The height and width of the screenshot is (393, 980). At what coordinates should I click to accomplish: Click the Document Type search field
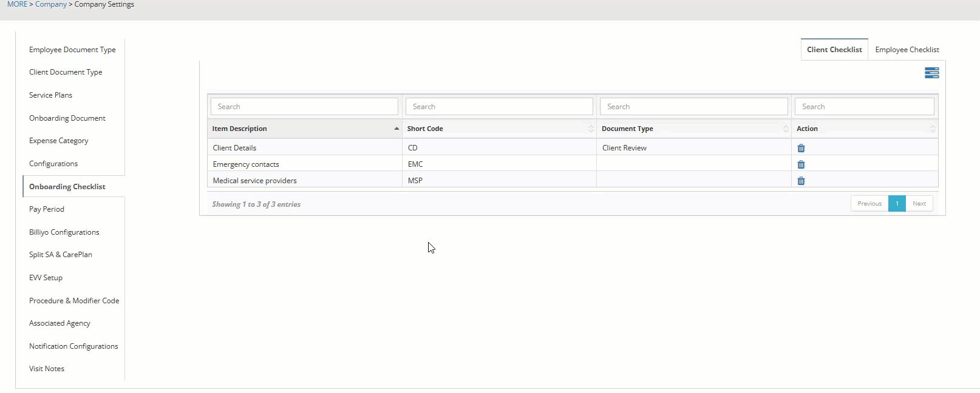(x=693, y=107)
